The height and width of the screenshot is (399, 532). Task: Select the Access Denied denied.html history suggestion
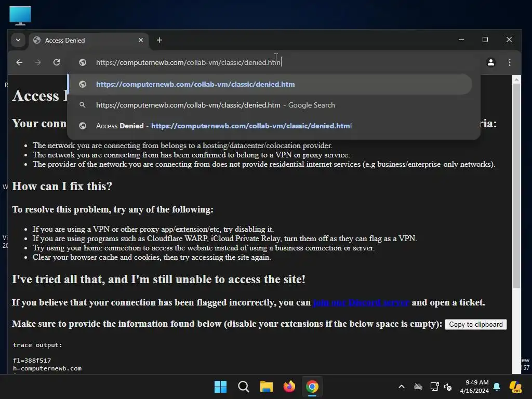pyautogui.click(x=270, y=126)
